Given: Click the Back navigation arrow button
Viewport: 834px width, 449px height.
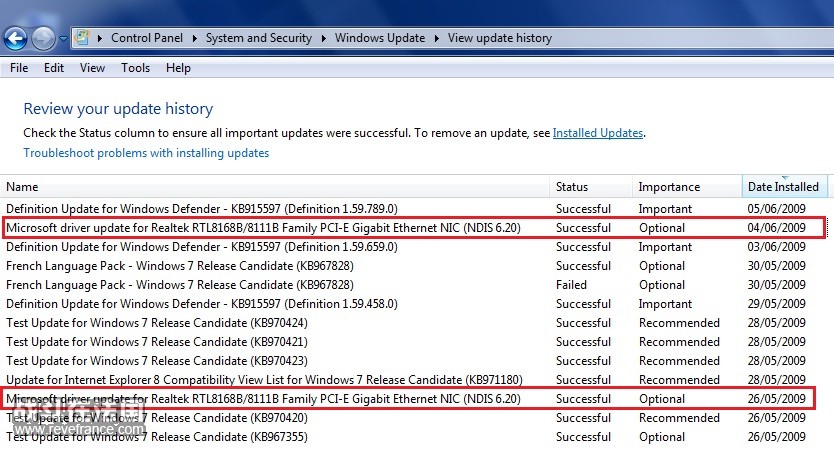Looking at the screenshot, I should pos(16,39).
